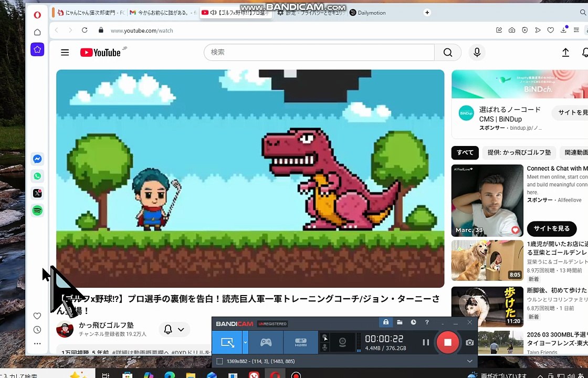The width and height of the screenshot is (588, 378).
Task: Open Bandicam help question mark
Action: pos(427,322)
